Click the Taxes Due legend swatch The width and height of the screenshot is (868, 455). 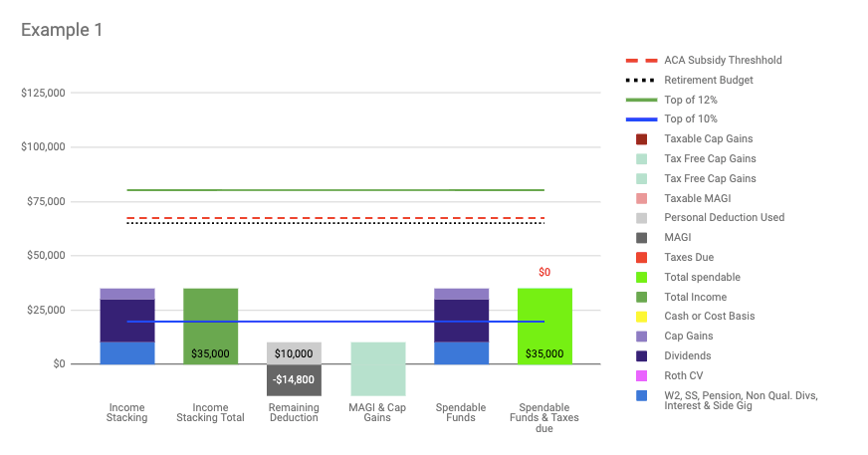pyautogui.click(x=642, y=257)
